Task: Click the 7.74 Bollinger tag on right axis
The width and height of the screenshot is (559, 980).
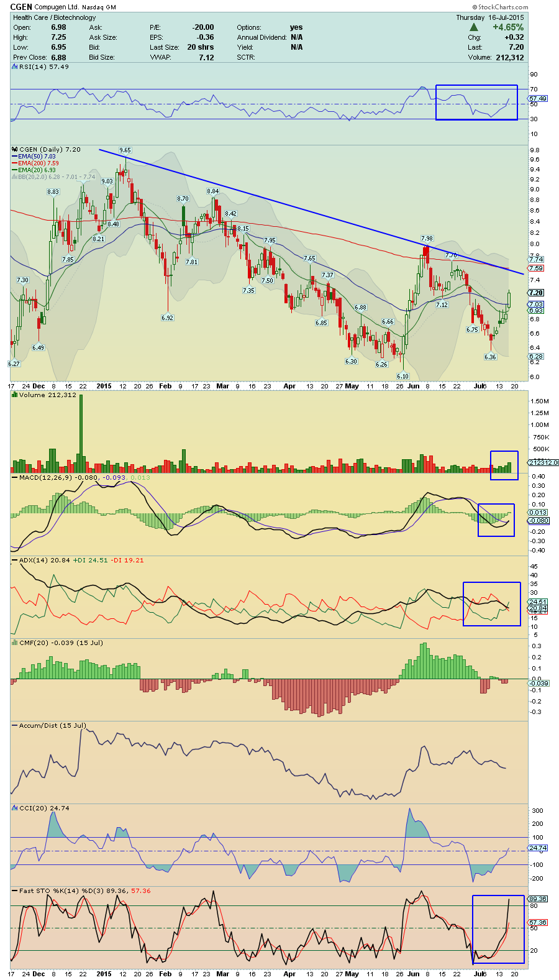Action: coord(537,259)
